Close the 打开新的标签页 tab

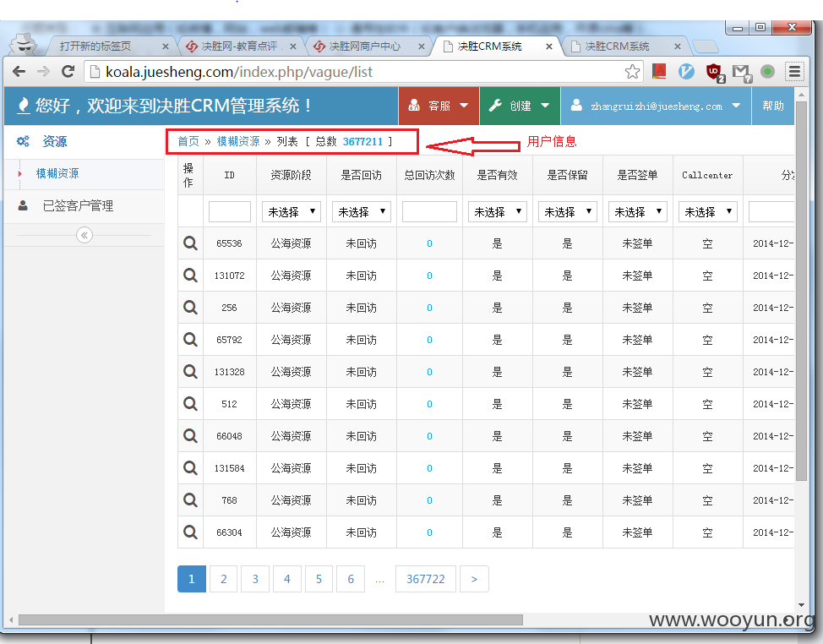pos(166,46)
